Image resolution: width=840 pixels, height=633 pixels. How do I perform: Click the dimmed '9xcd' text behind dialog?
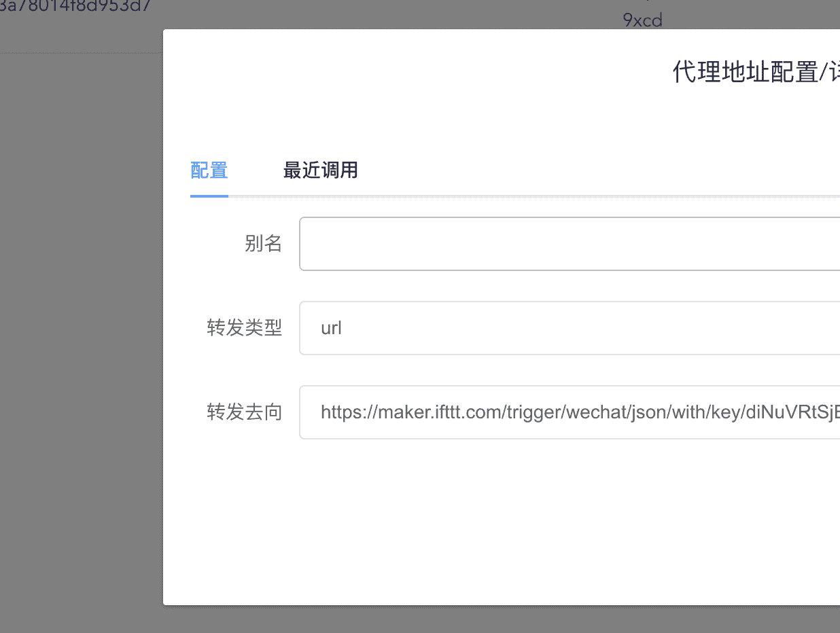[642, 20]
